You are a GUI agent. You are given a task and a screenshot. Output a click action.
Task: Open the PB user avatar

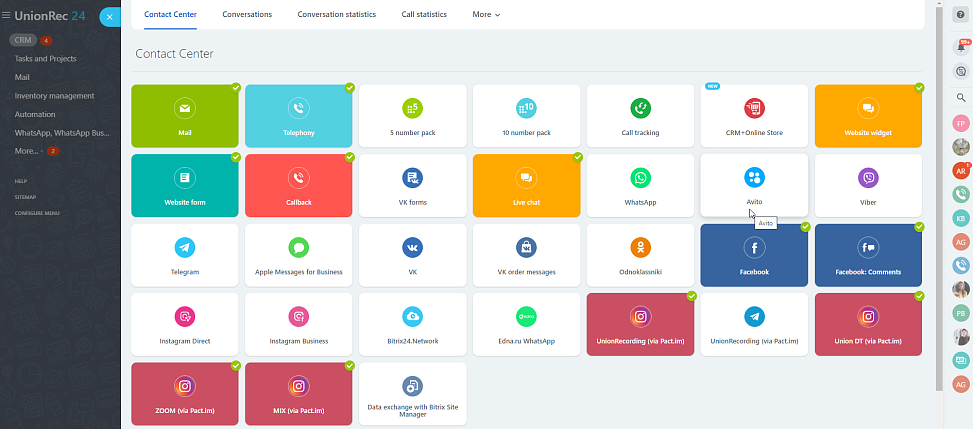tap(961, 313)
